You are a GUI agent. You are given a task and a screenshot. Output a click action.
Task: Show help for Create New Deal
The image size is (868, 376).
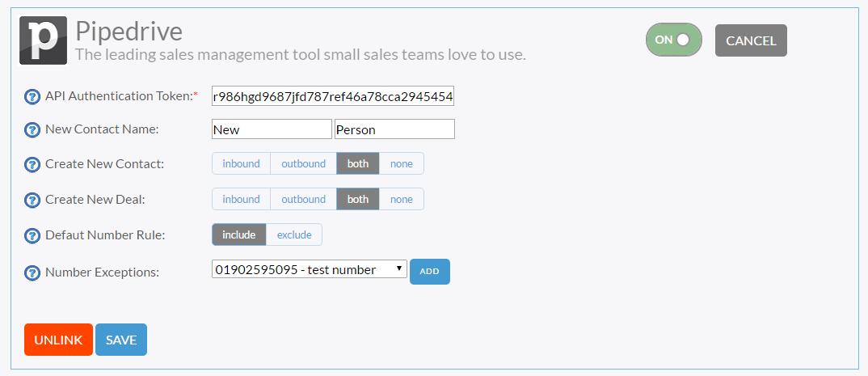(x=32, y=200)
